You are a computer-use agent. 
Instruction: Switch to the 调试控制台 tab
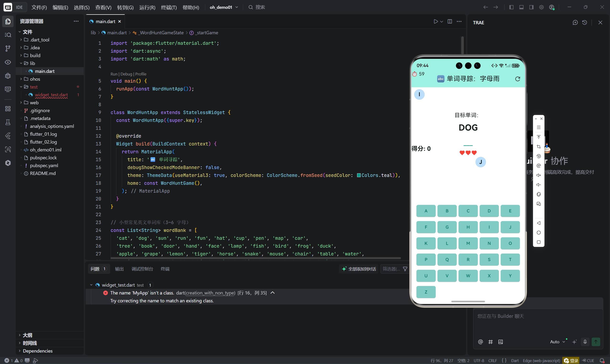[x=142, y=269]
